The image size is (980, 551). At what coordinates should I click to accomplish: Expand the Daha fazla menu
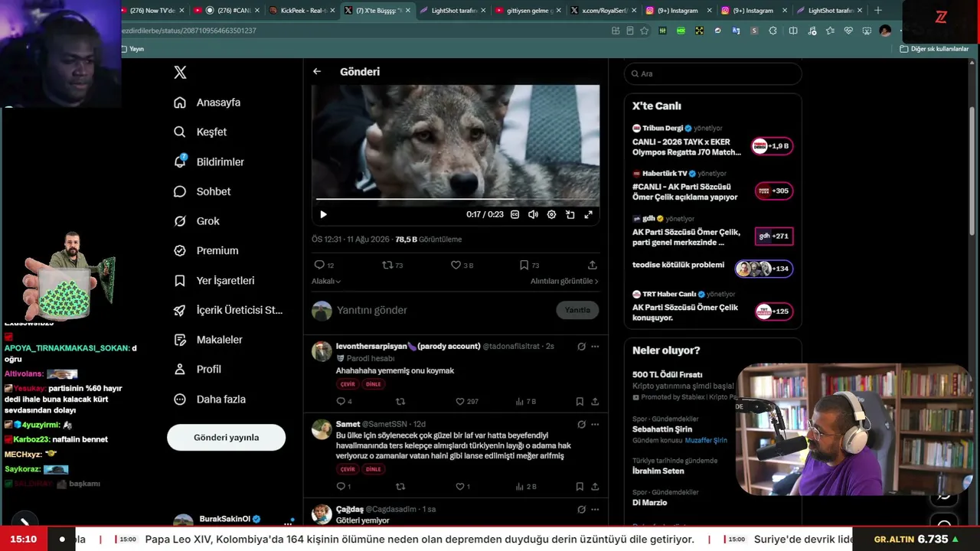click(x=210, y=399)
